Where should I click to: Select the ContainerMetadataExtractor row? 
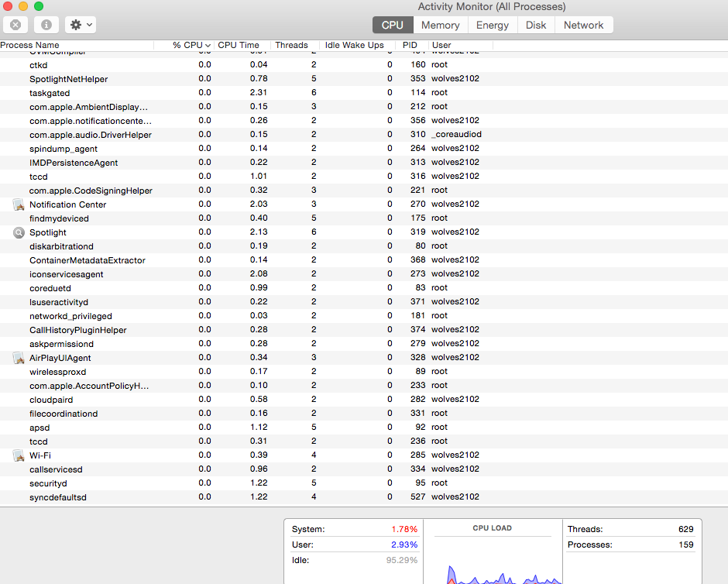click(364, 260)
